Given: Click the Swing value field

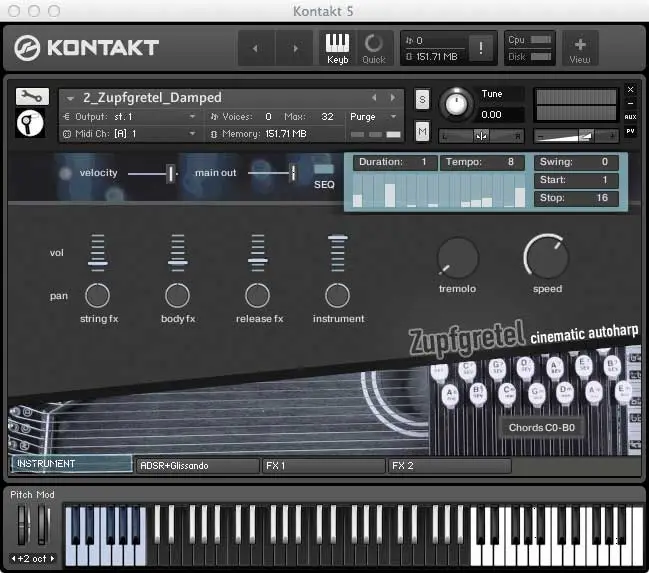Looking at the screenshot, I should click(x=576, y=162).
